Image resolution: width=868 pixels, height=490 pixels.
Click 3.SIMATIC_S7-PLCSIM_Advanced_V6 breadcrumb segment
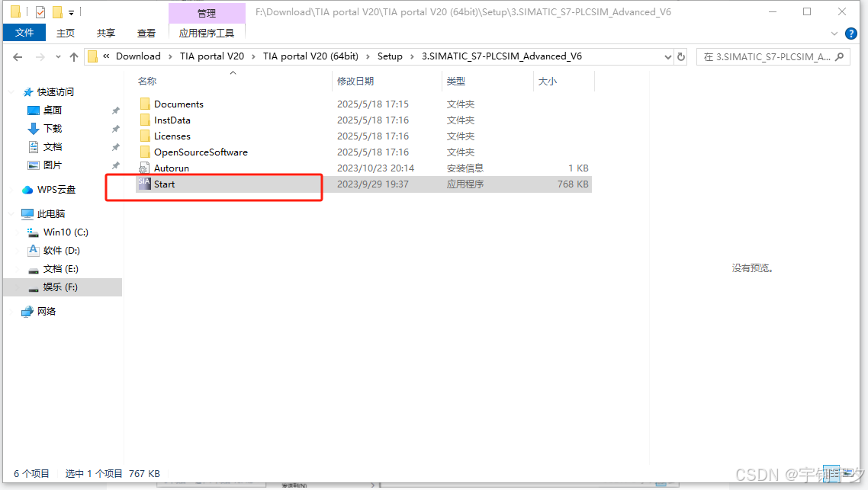[x=502, y=56]
